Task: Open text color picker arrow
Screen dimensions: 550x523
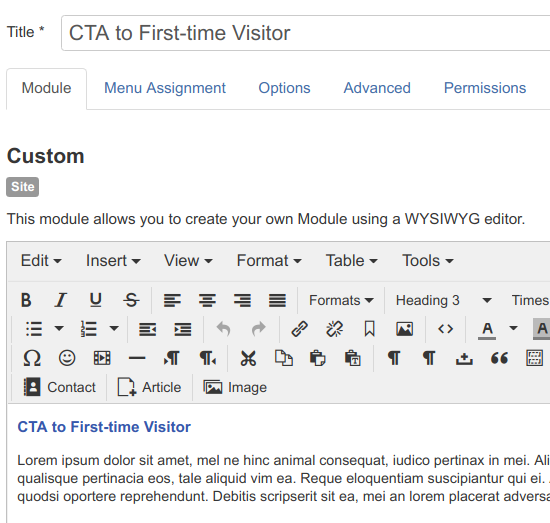Action: [513, 329]
